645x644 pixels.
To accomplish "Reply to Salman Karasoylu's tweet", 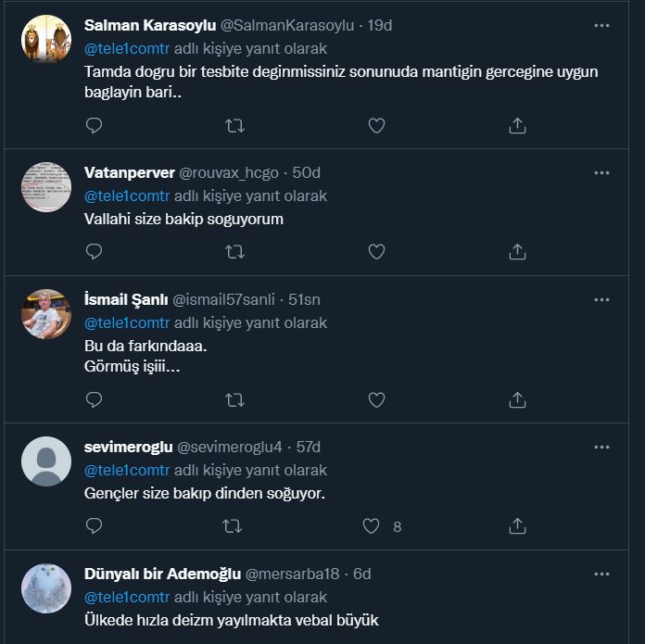I will click(x=94, y=125).
